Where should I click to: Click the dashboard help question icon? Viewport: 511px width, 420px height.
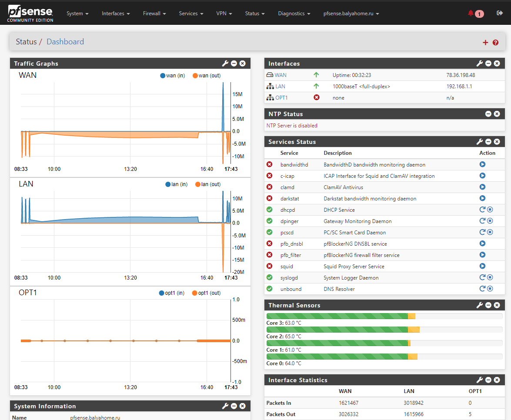point(495,42)
